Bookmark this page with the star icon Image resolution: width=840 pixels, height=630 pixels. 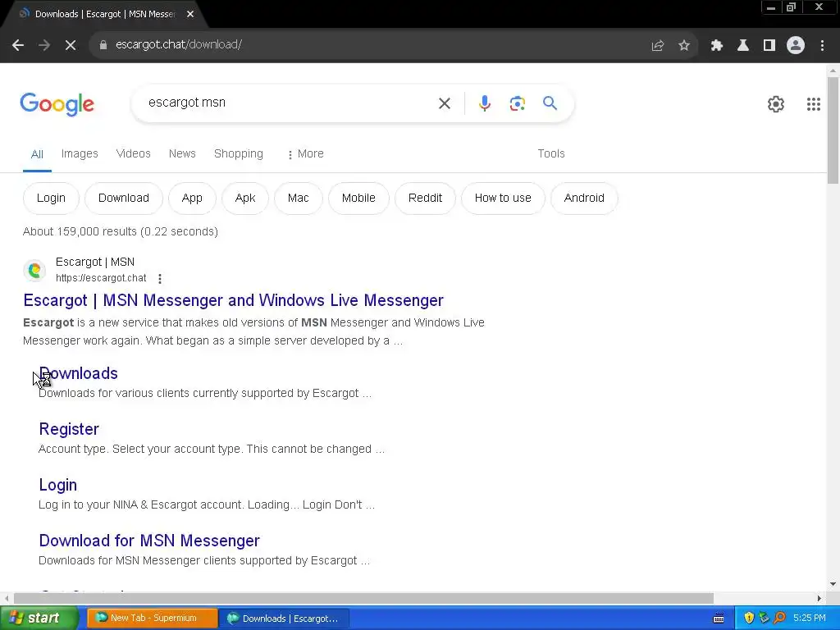pos(684,45)
